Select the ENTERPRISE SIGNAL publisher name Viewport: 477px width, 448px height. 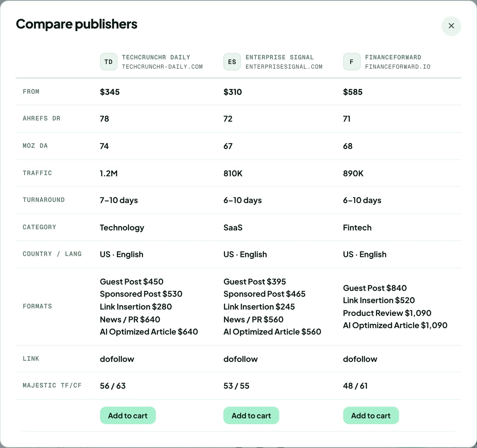(x=279, y=57)
